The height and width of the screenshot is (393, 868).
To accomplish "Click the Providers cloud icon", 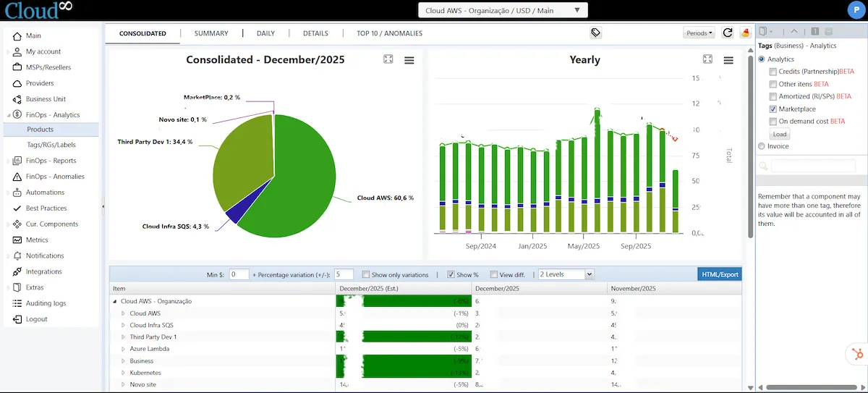I will [18, 83].
